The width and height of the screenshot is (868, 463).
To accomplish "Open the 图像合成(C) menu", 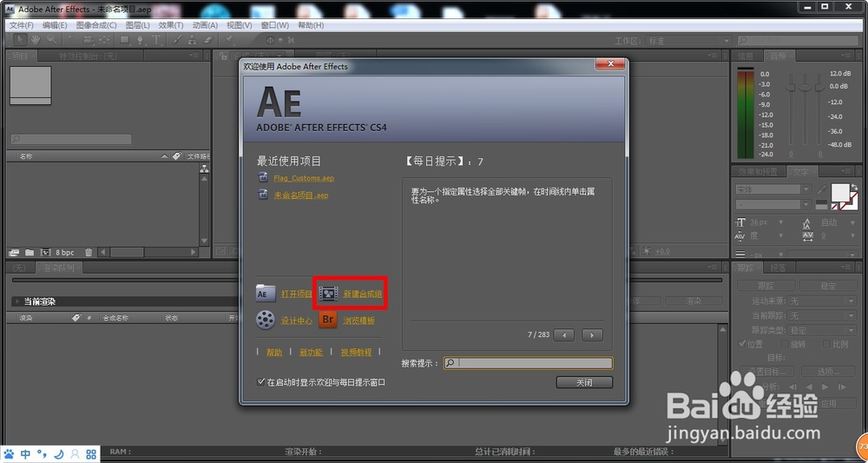I will click(96, 25).
